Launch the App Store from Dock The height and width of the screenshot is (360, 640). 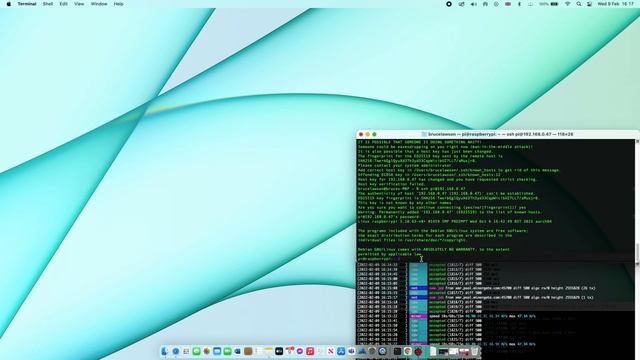point(341,351)
